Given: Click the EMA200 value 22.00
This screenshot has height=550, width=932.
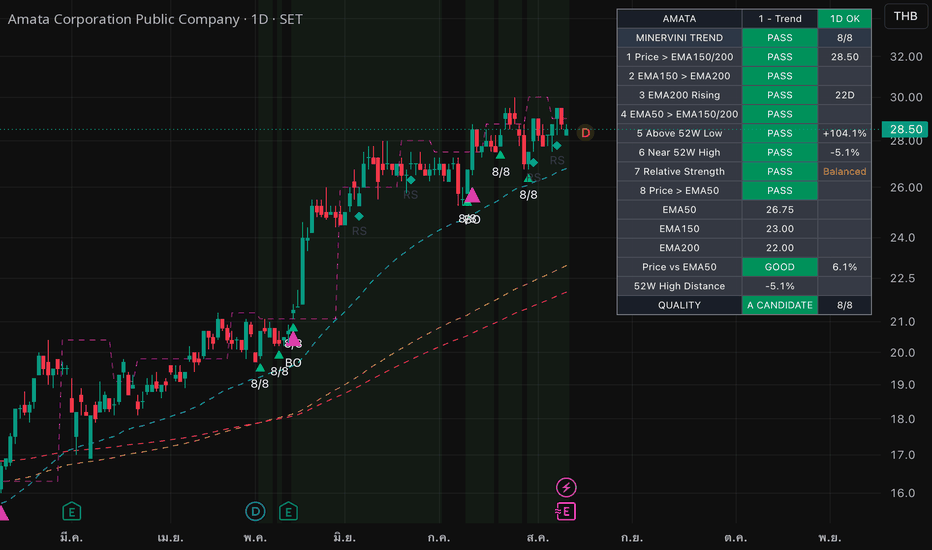Looking at the screenshot, I should click(780, 247).
